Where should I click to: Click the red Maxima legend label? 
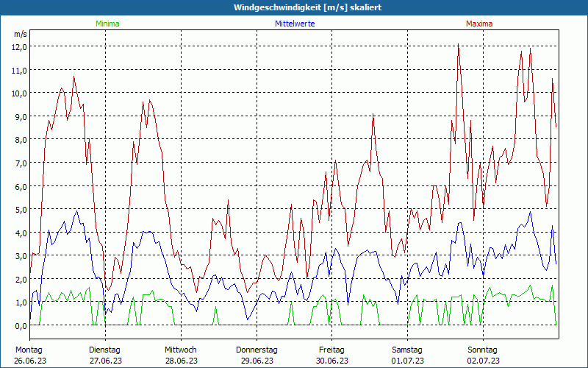point(479,24)
